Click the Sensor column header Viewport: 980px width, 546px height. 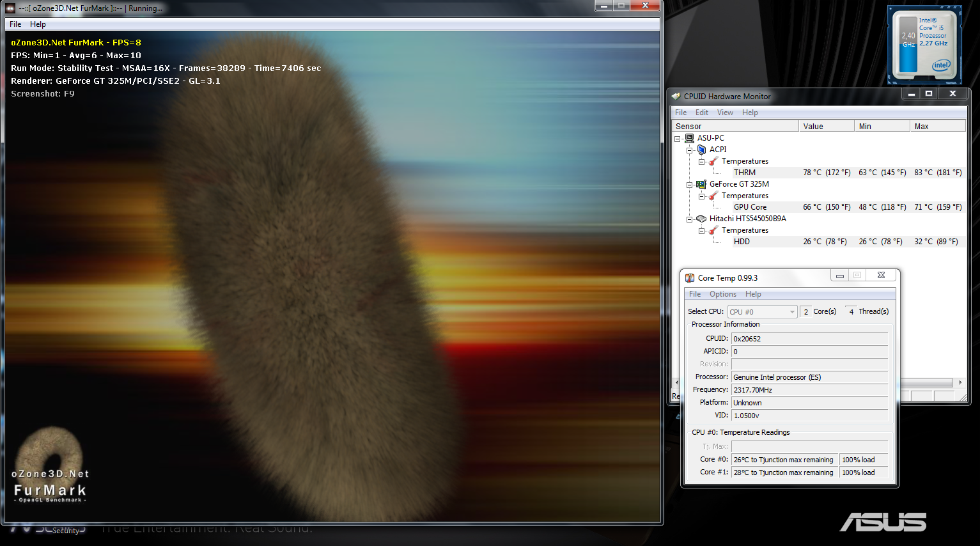tap(735, 126)
